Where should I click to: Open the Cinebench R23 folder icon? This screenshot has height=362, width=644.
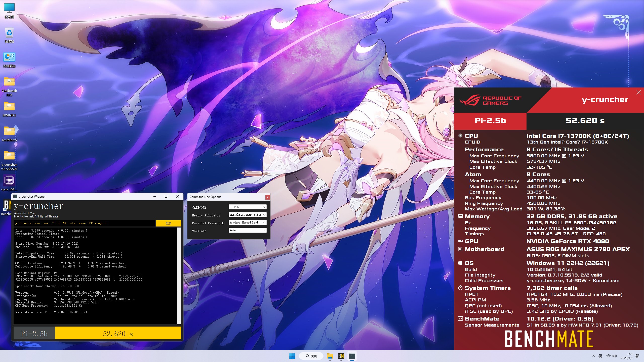[x=9, y=87]
